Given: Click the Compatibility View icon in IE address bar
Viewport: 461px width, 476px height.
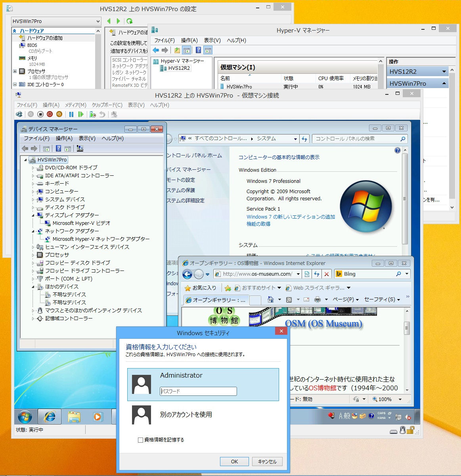Looking at the screenshot, I should pyautogui.click(x=307, y=274).
